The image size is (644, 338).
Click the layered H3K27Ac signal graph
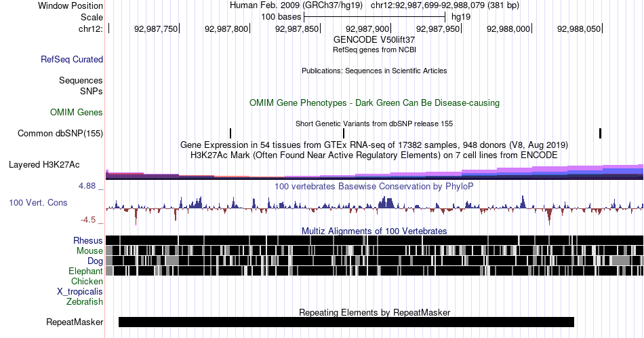pyautogui.click(x=374, y=172)
